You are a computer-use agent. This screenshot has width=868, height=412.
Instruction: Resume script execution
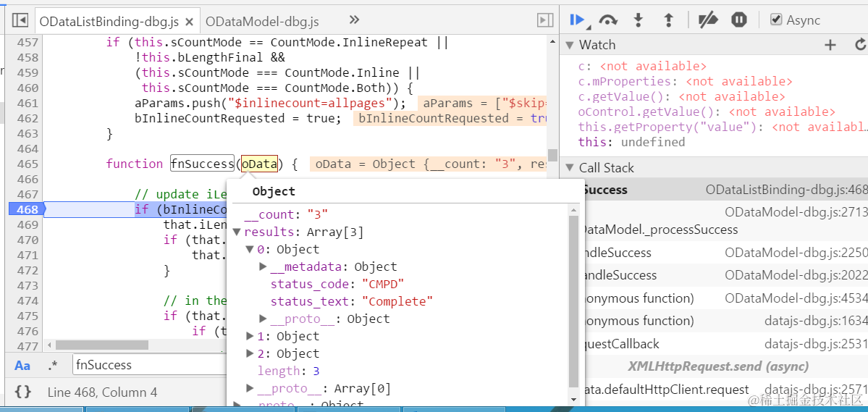coord(578,20)
